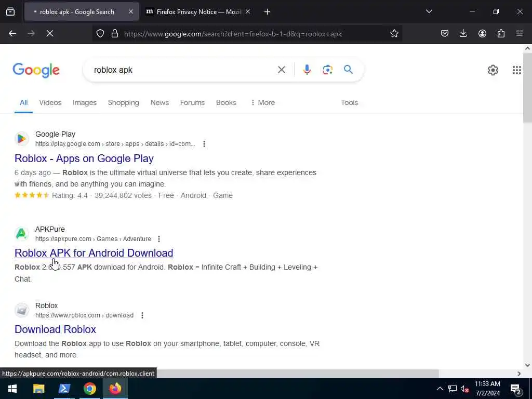Save page to Pocket
Image resolution: width=532 pixels, height=399 pixels.
(x=445, y=34)
